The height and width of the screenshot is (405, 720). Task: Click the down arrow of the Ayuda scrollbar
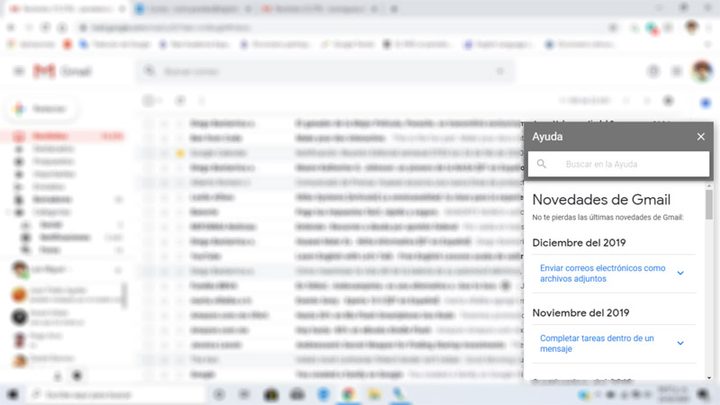click(709, 378)
